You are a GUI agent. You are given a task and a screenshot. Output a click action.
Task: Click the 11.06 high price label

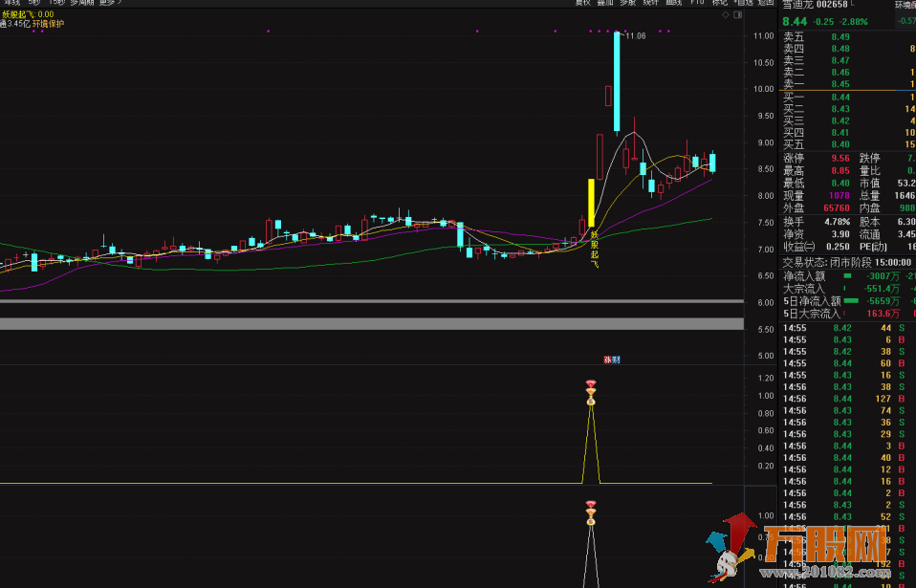(636, 36)
